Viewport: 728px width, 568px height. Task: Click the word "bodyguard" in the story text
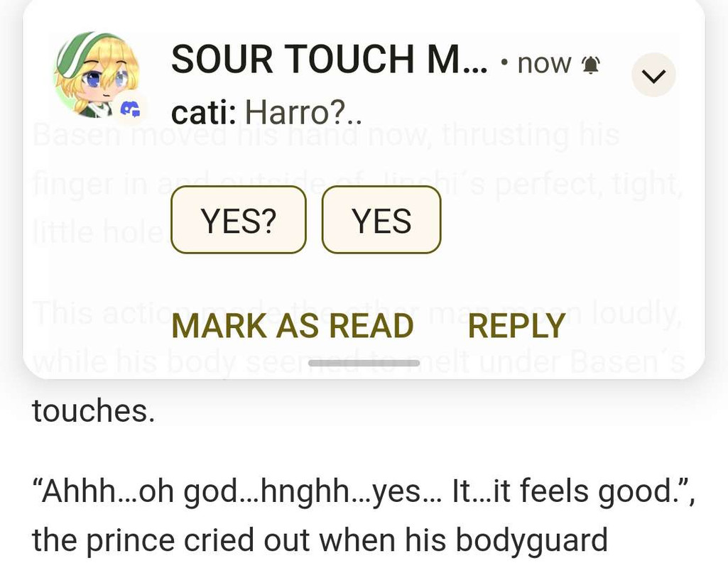[531, 540]
